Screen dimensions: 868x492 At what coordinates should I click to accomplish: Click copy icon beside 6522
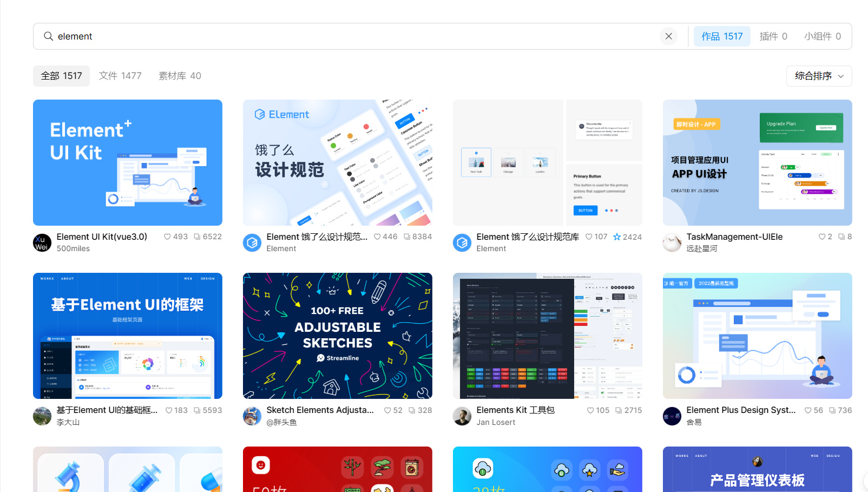(197, 237)
